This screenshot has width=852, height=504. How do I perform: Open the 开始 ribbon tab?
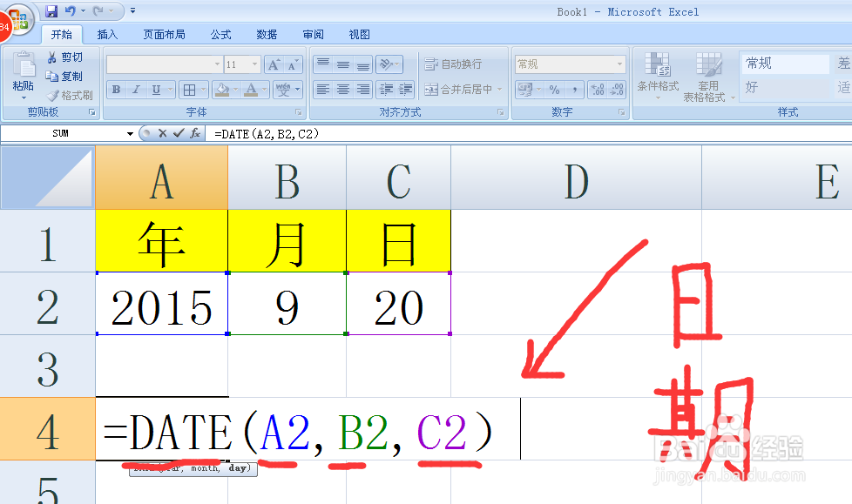61,35
